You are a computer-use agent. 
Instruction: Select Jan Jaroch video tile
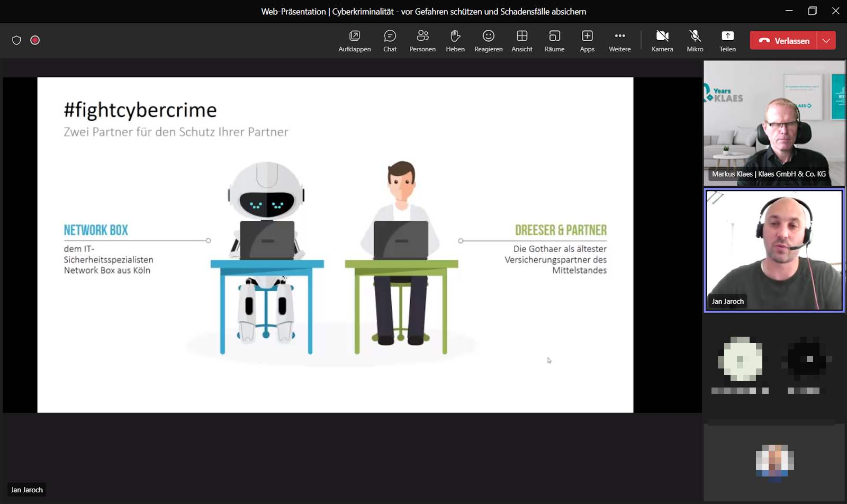pyautogui.click(x=774, y=250)
